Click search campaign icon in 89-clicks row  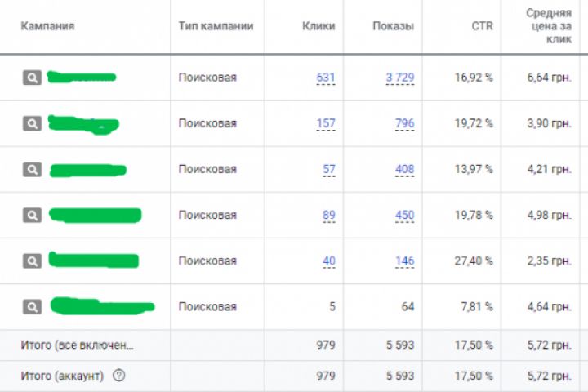click(31, 215)
